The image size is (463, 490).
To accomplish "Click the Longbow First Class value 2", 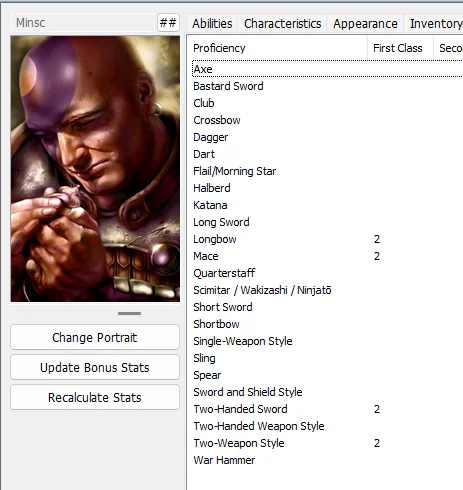I will pos(377,239).
